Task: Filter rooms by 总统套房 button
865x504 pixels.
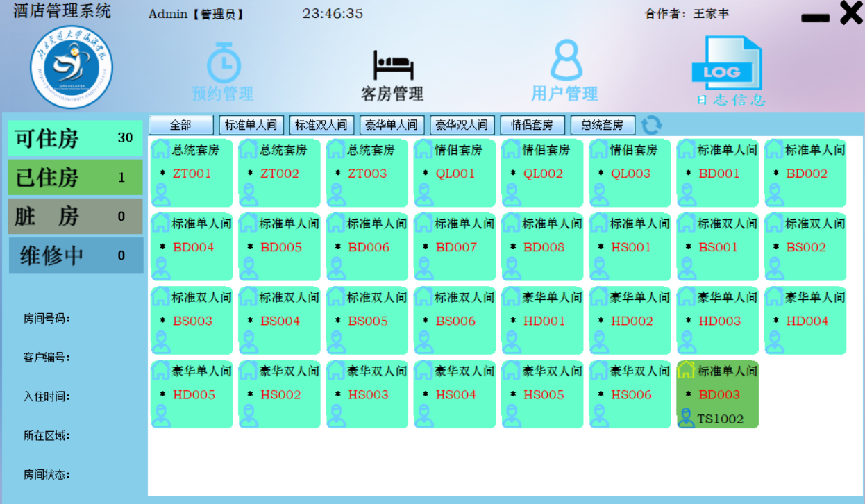Action: pos(603,125)
